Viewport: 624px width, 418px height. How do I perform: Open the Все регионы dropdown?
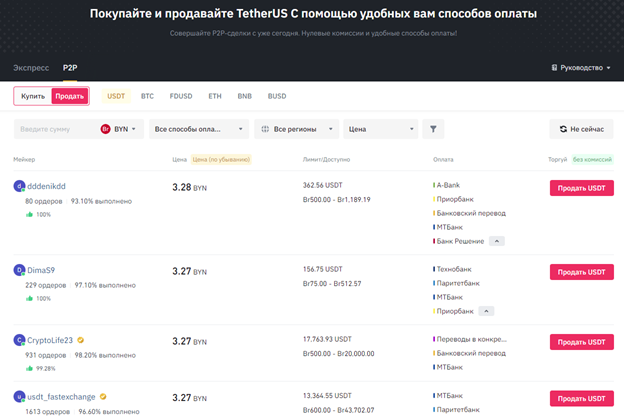click(296, 129)
